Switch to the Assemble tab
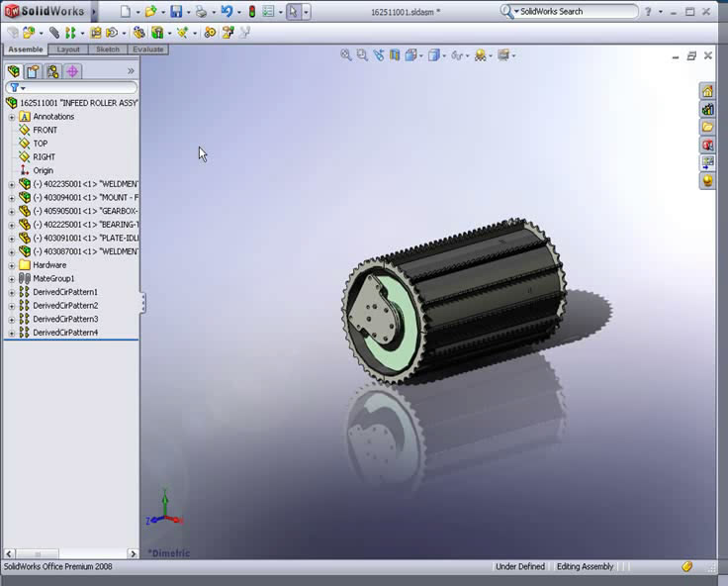The width and height of the screenshot is (728, 586). 26,49
